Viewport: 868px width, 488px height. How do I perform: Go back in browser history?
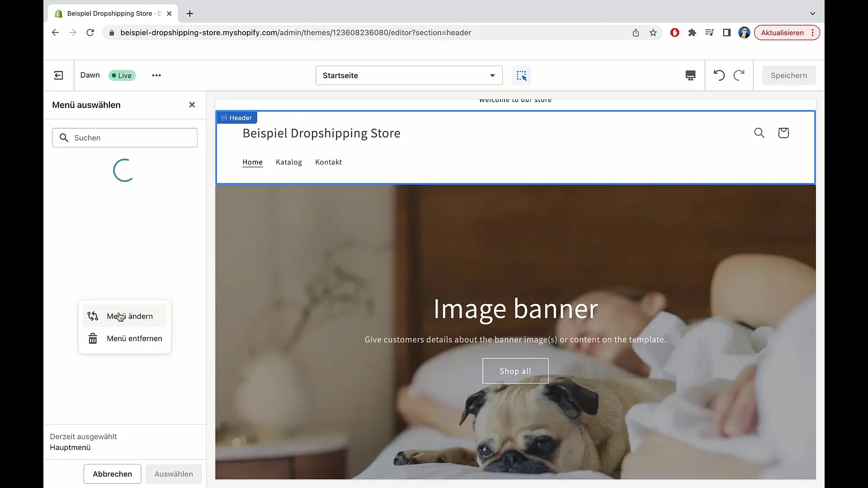[x=55, y=33]
